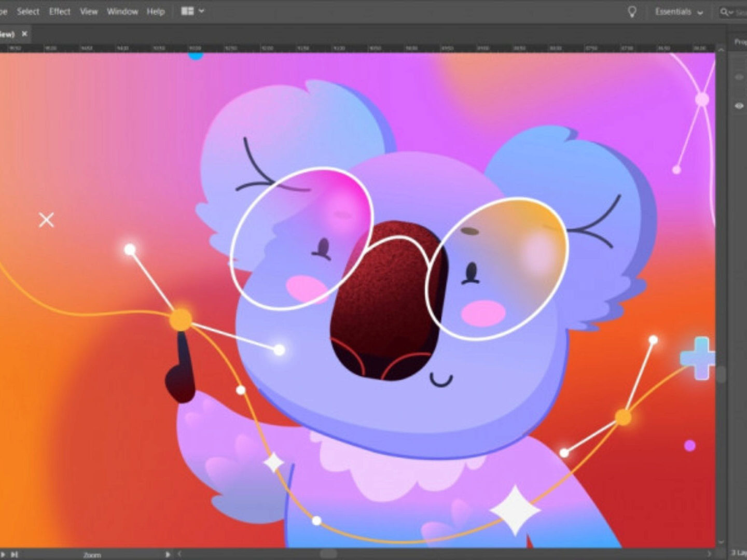Click the vertical scrollbar up arrow
Screen dimensions: 747x560
tap(721, 50)
